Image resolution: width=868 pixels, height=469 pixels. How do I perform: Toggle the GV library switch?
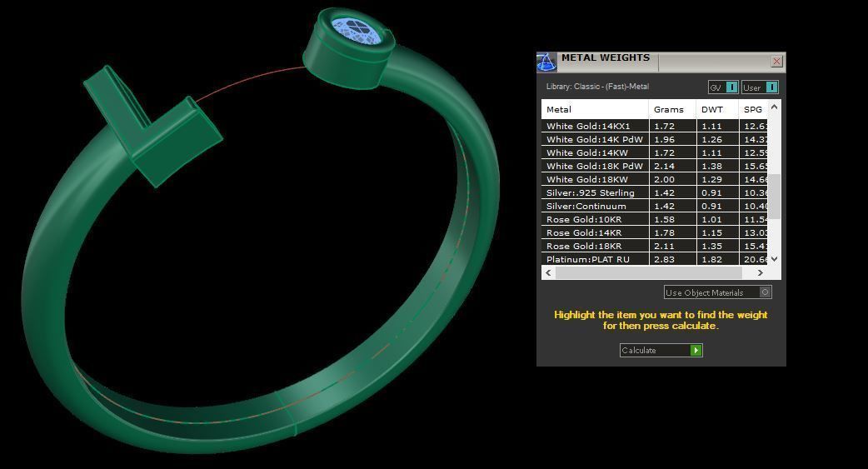pos(731,87)
